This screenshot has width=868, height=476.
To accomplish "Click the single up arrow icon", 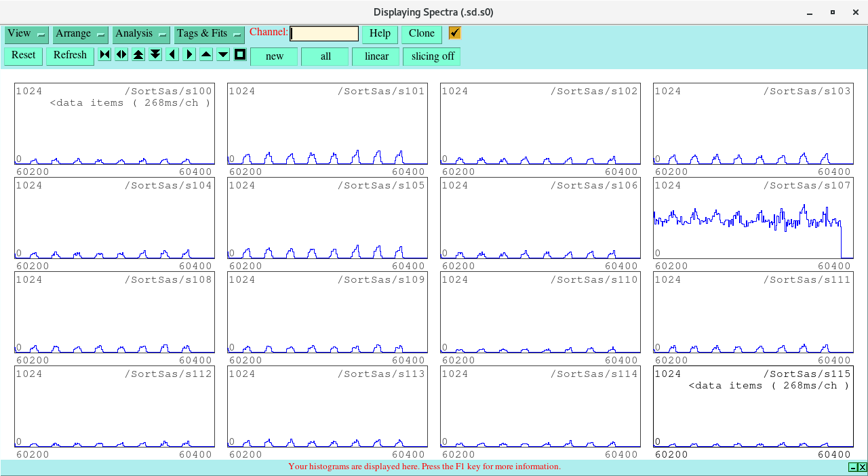I will pos(206,55).
